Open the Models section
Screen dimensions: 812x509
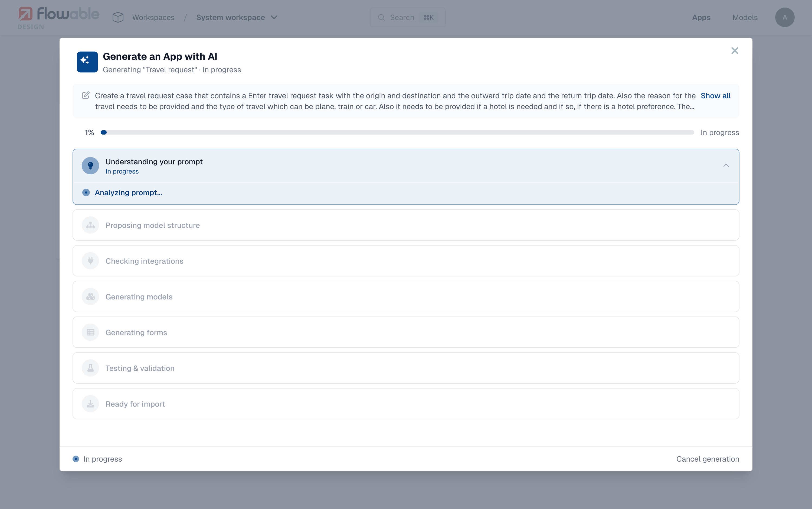tap(745, 18)
